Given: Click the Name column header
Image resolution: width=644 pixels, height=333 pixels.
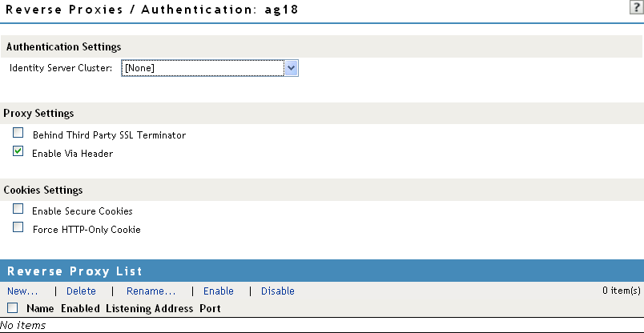Looking at the screenshot, I should tap(39, 308).
